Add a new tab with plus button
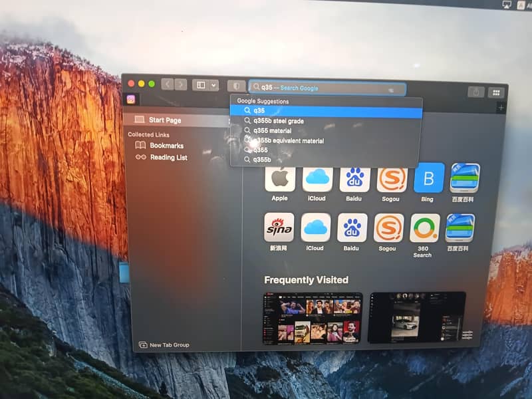This screenshot has height=399, width=532. (x=501, y=108)
